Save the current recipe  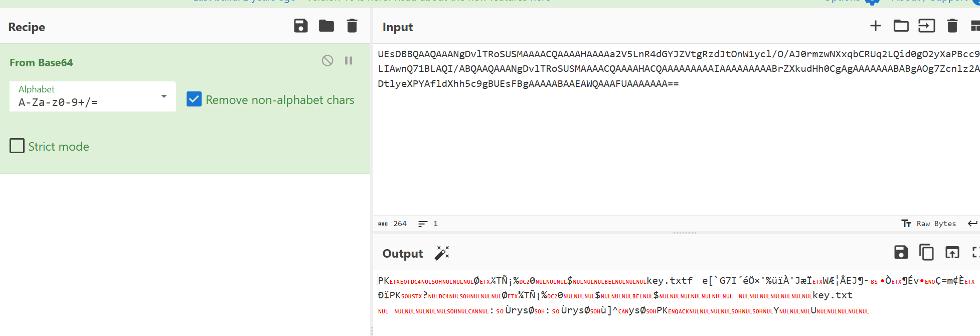pyautogui.click(x=300, y=26)
